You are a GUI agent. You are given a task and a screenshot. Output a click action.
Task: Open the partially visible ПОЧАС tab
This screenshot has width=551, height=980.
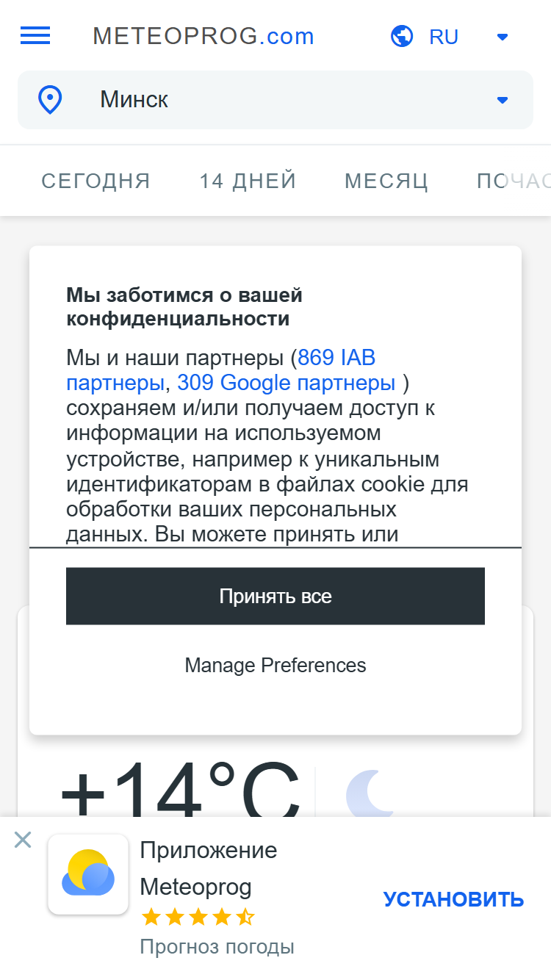[x=514, y=181]
